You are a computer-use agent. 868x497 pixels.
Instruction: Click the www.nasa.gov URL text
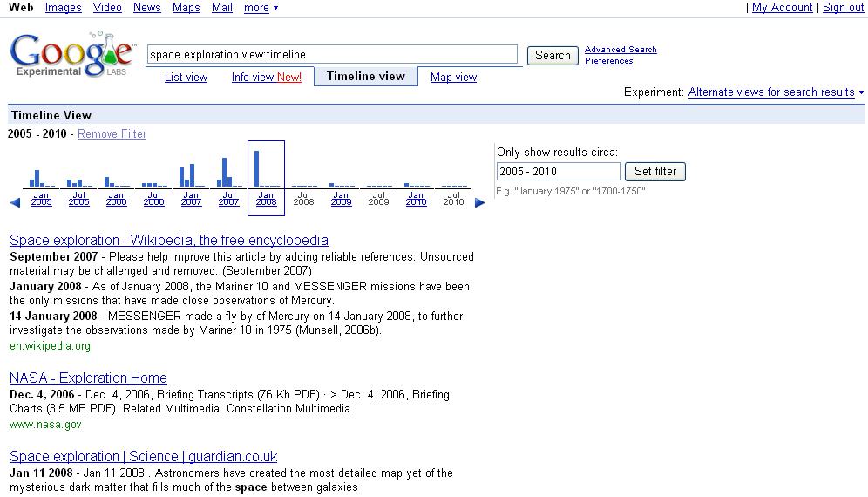click(45, 425)
